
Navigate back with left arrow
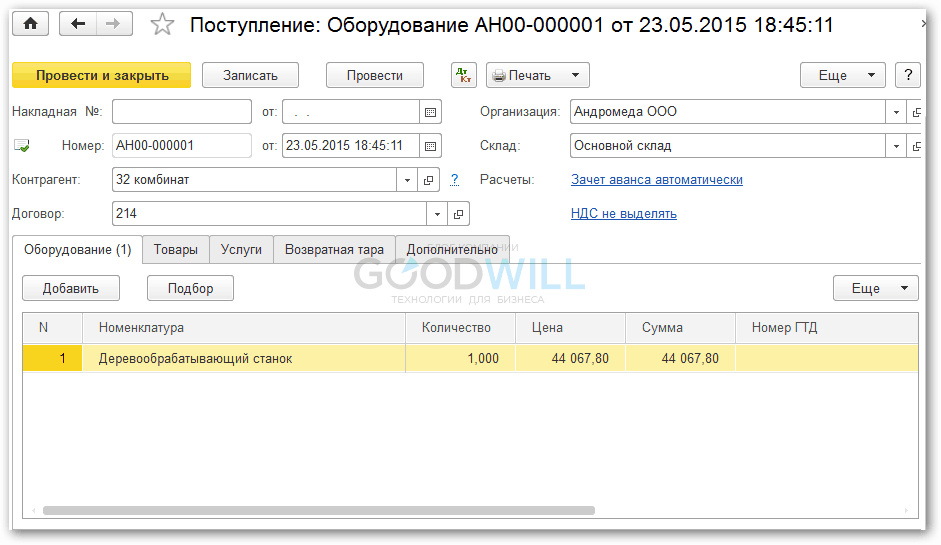tap(78, 24)
